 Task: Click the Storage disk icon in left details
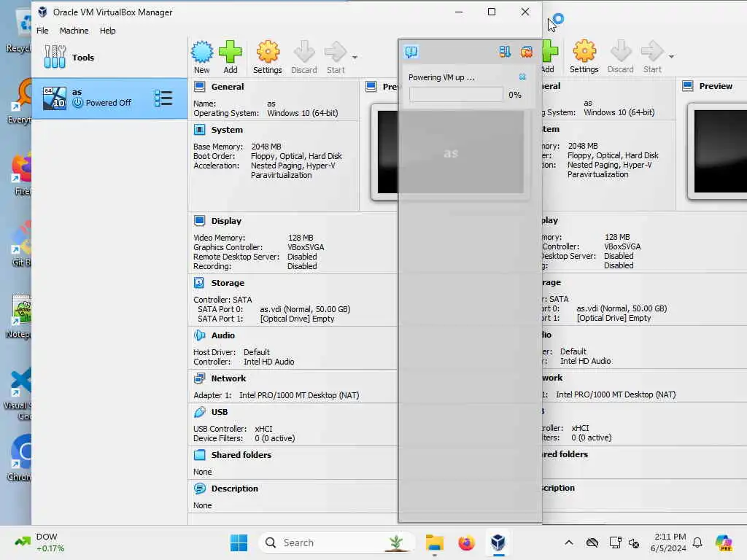click(x=199, y=283)
